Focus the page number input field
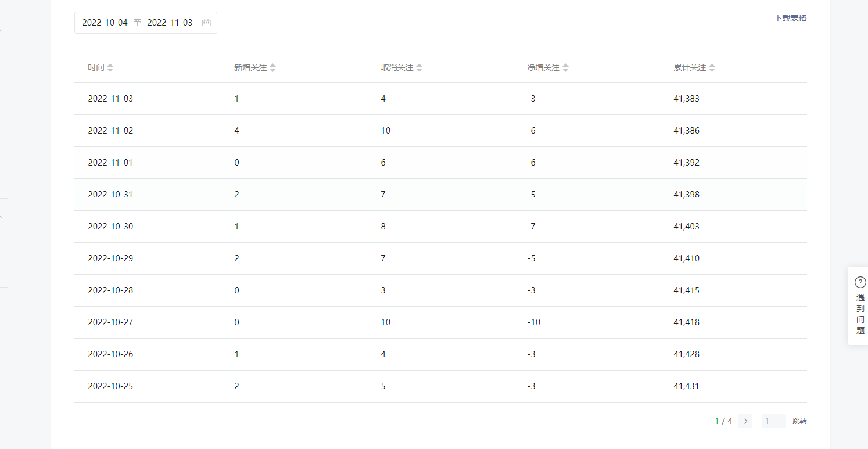The width and height of the screenshot is (868, 449). click(x=774, y=421)
